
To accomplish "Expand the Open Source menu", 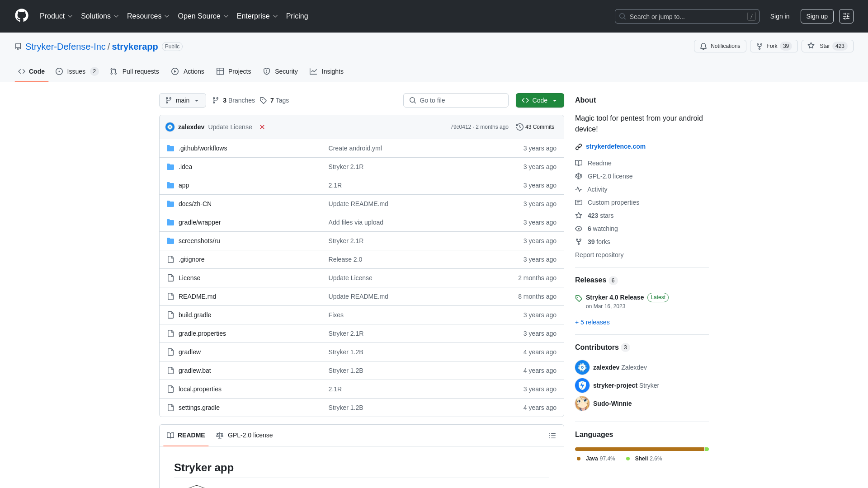I will (x=203, y=16).
